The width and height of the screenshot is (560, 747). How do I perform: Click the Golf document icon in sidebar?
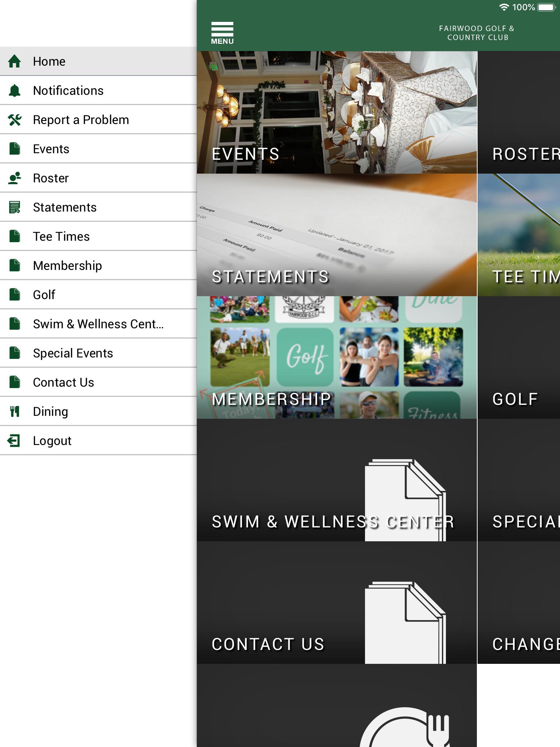click(15, 295)
